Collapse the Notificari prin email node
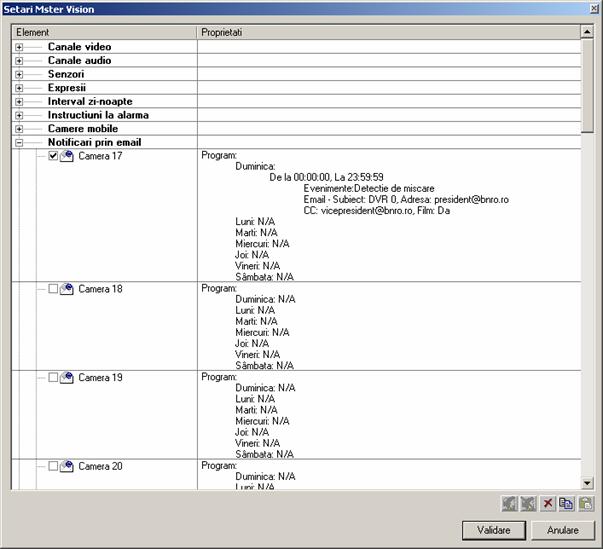 [19, 143]
